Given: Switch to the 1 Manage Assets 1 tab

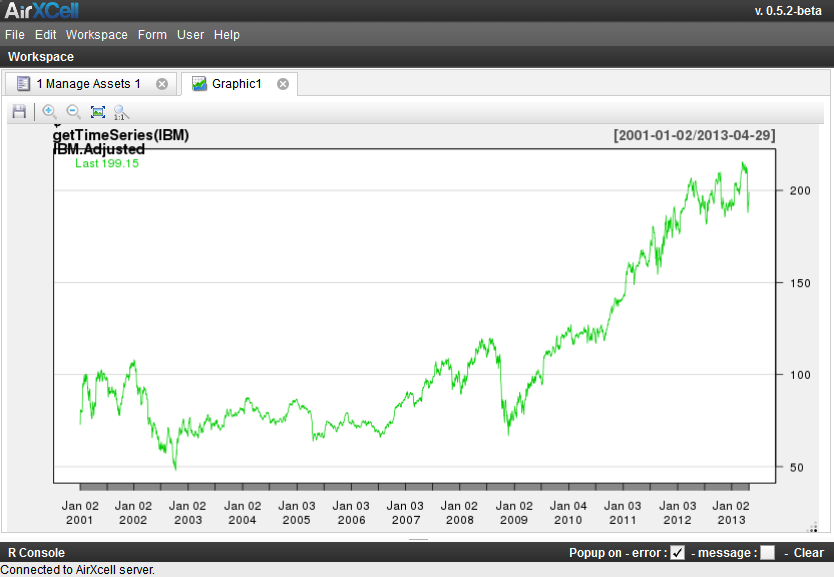Looking at the screenshot, I should [x=91, y=84].
